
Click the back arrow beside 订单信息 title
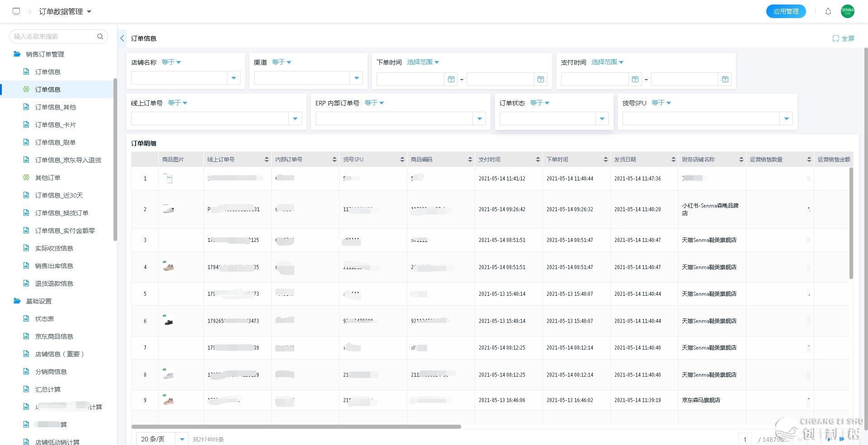pos(122,38)
